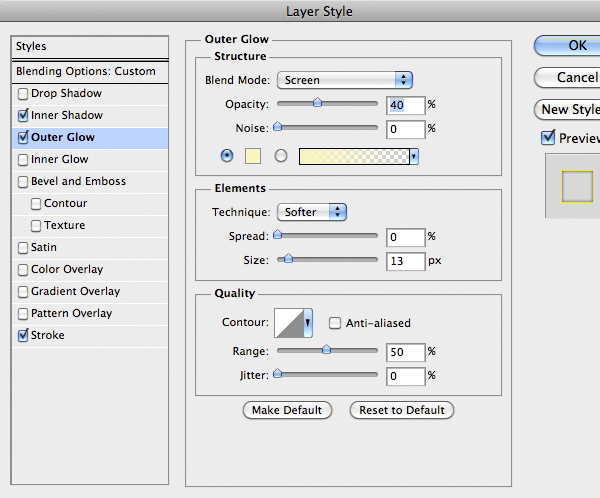600x498 pixels.
Task: Select Blending Options: Custom in list
Action: pyautogui.click(x=85, y=72)
